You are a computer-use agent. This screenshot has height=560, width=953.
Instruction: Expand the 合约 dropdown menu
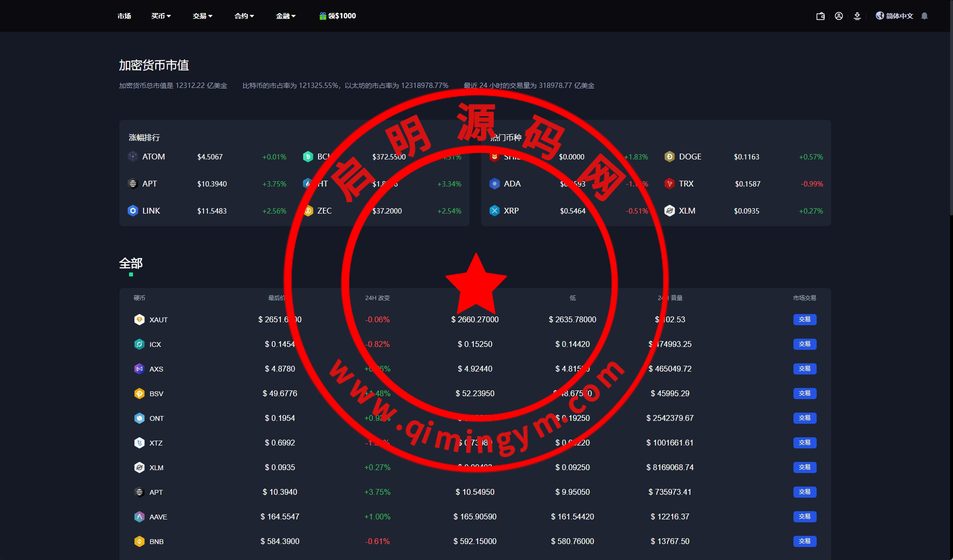pyautogui.click(x=244, y=16)
